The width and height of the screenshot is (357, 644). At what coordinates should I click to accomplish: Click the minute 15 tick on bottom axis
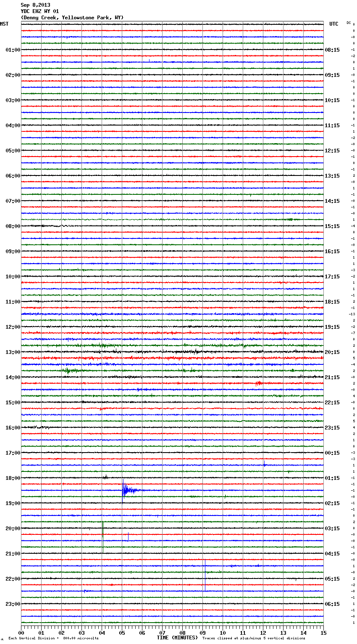point(323,633)
